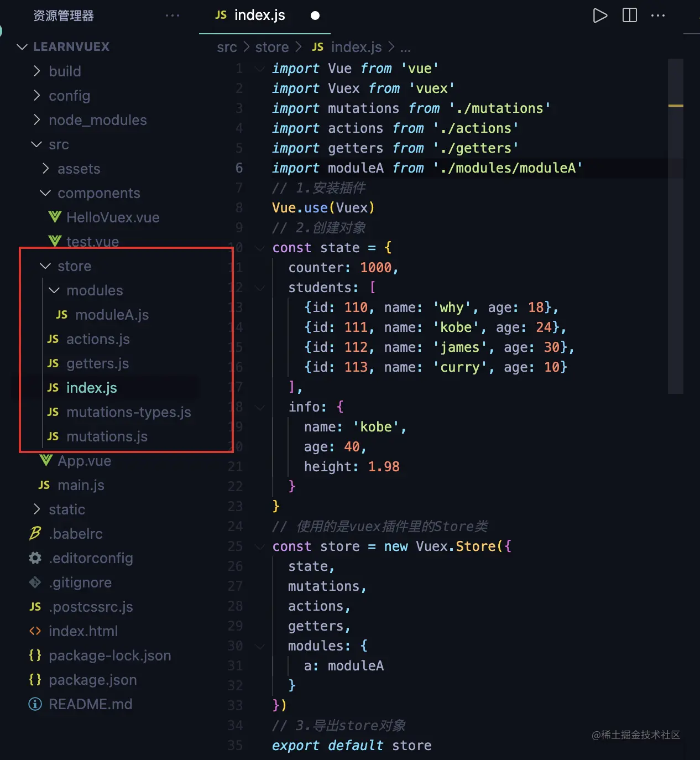Fold the modules object at line 30
This screenshot has height=760, width=700.
coord(260,646)
